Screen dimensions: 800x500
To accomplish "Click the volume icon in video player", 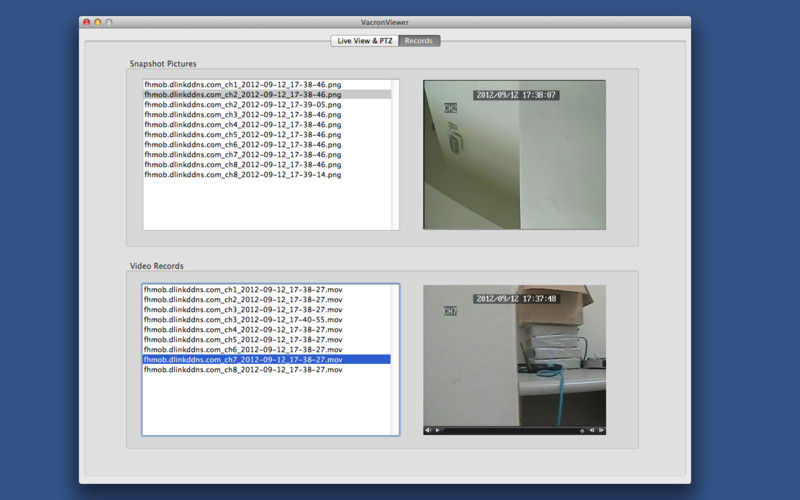I will coord(428,430).
